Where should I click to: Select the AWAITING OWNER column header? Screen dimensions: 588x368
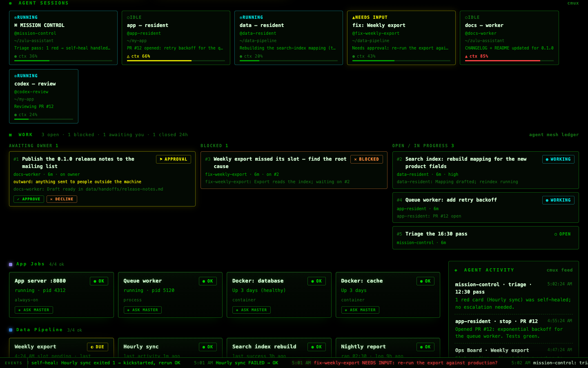[34, 146]
